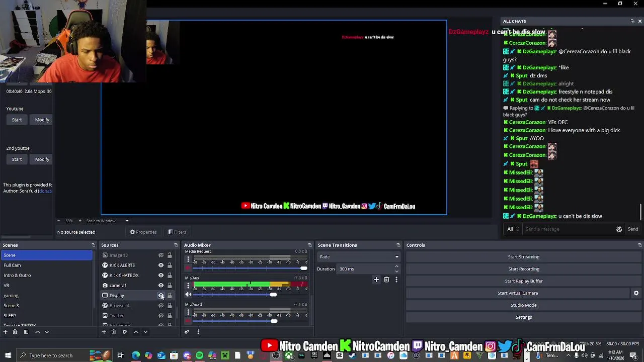
Task: Open preview scaling dropdown arrow
Action: click(x=127, y=221)
